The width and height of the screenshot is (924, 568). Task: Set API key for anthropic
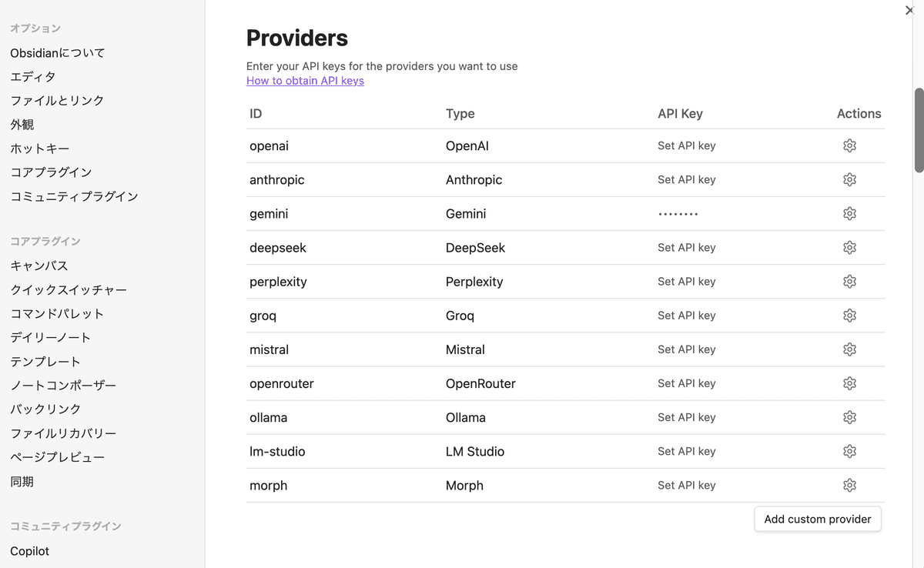coord(686,179)
